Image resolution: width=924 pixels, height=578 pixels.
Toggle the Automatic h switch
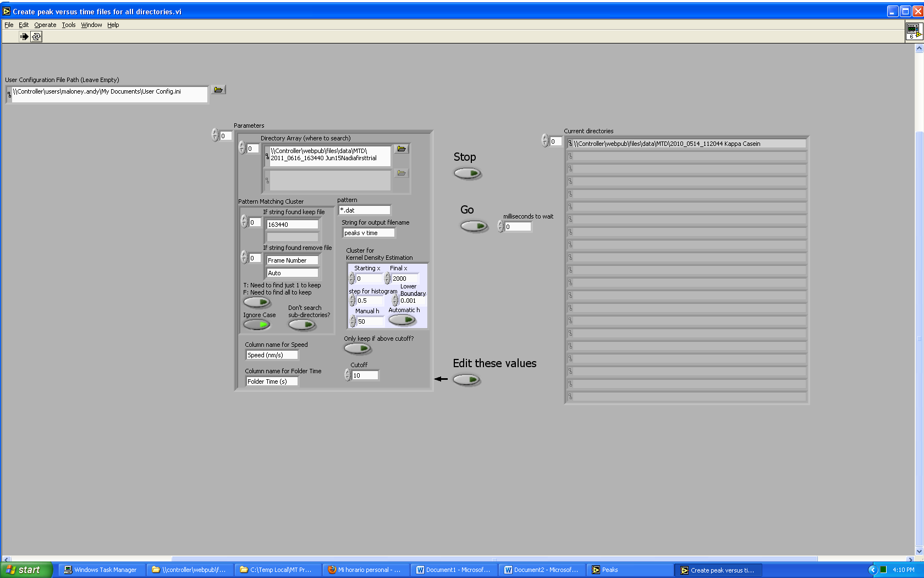click(402, 320)
